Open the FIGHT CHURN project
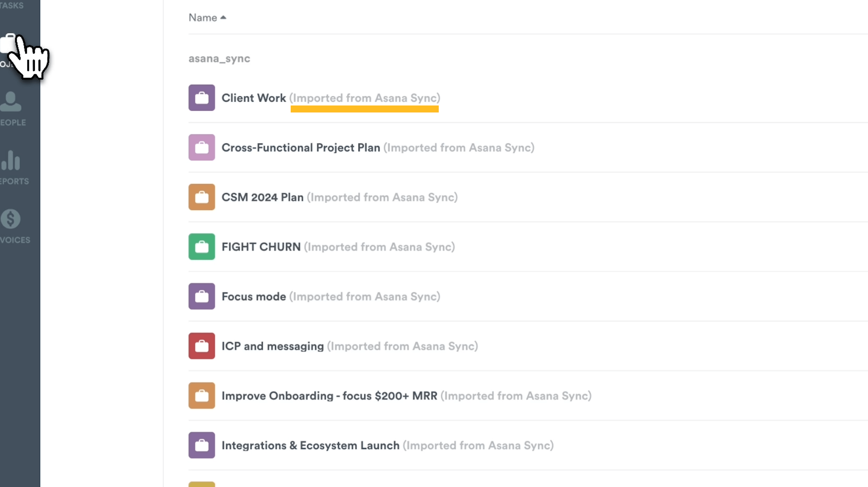The width and height of the screenshot is (868, 487). pyautogui.click(x=261, y=247)
